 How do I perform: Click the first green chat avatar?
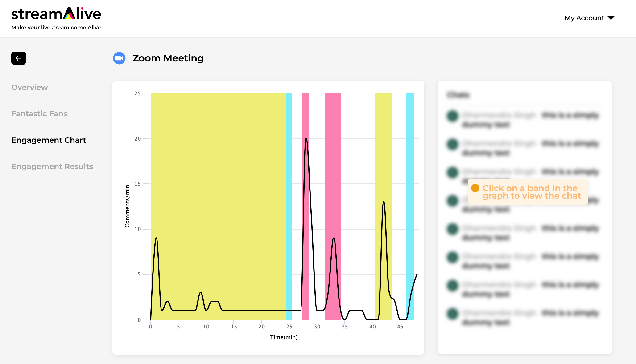[x=452, y=116]
